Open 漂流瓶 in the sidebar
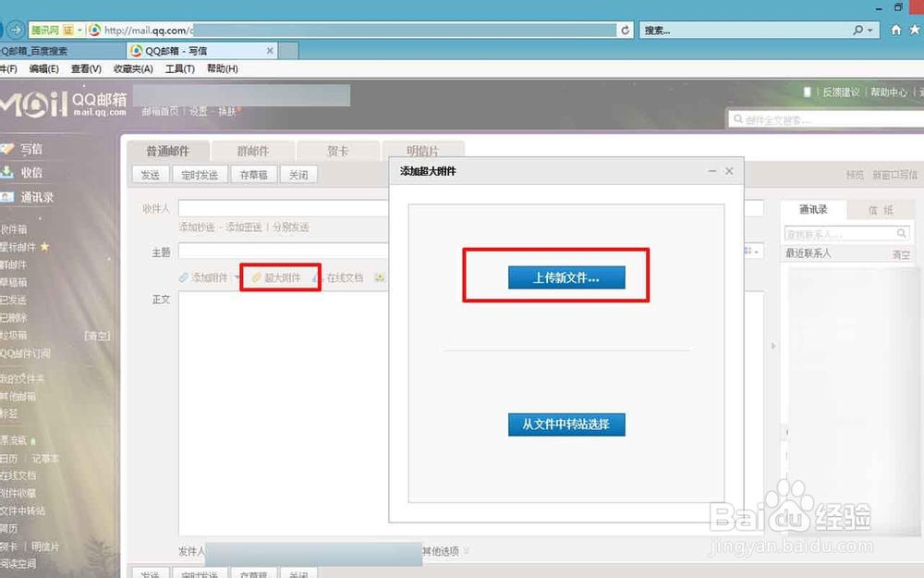 pyautogui.click(x=14, y=440)
